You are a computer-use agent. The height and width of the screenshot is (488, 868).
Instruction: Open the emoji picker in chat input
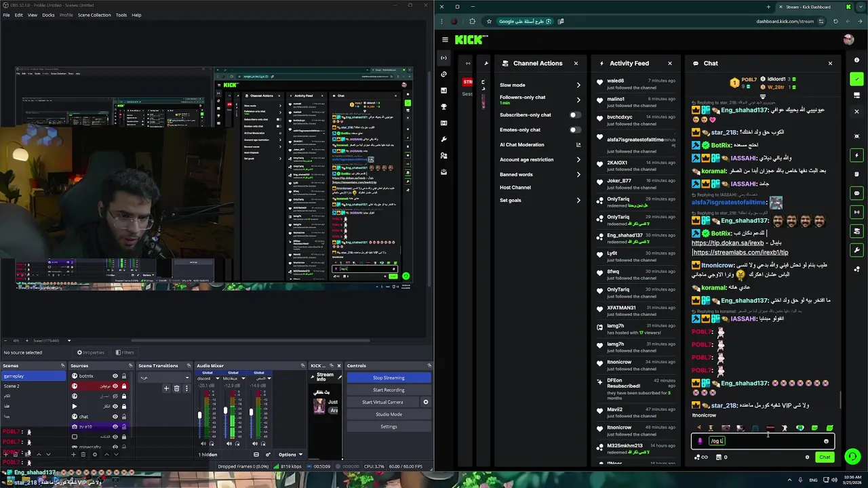tap(826, 441)
